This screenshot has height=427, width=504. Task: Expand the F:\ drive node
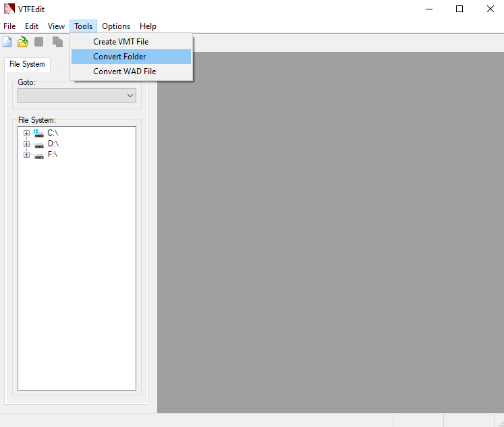coord(27,155)
